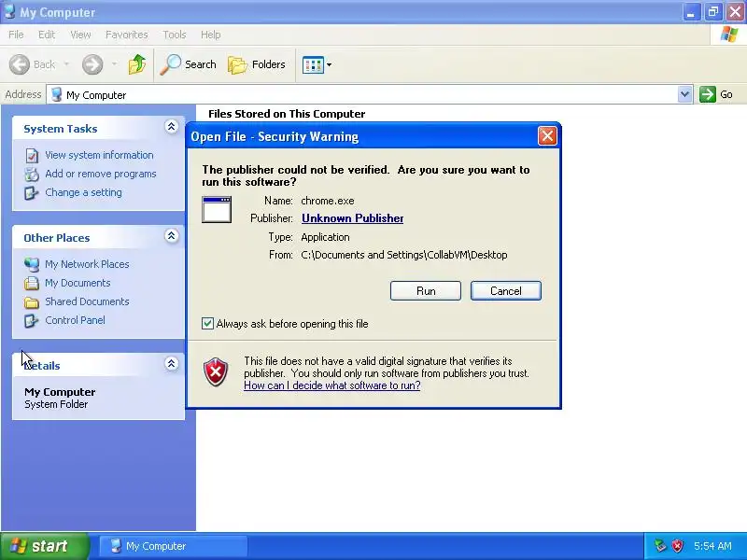The image size is (747, 560).
Task: Open the Help menu in My Computer
Action: [x=210, y=35]
